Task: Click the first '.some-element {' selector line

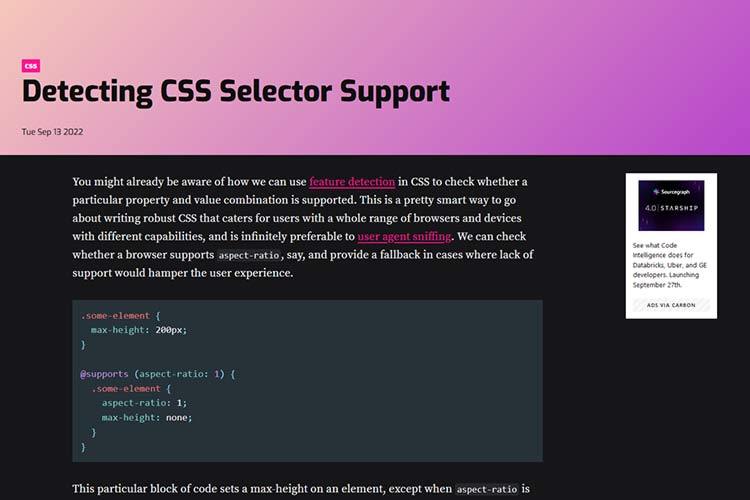Action: coord(121,314)
